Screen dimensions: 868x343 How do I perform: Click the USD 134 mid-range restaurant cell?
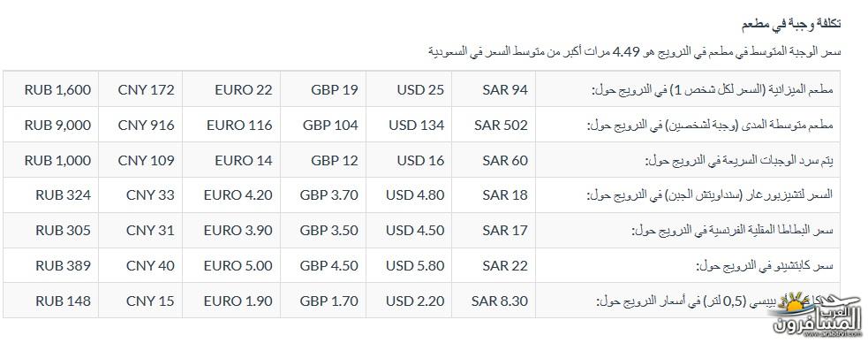coord(409,125)
